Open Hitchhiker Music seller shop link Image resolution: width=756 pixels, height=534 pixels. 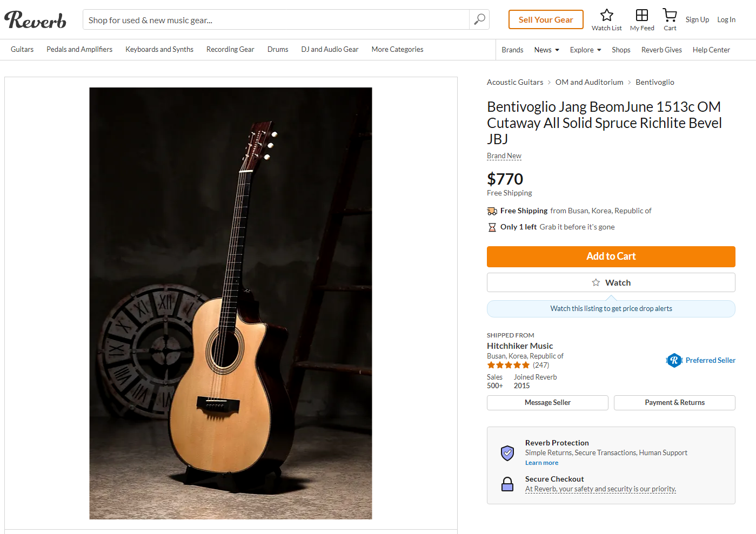520,346
